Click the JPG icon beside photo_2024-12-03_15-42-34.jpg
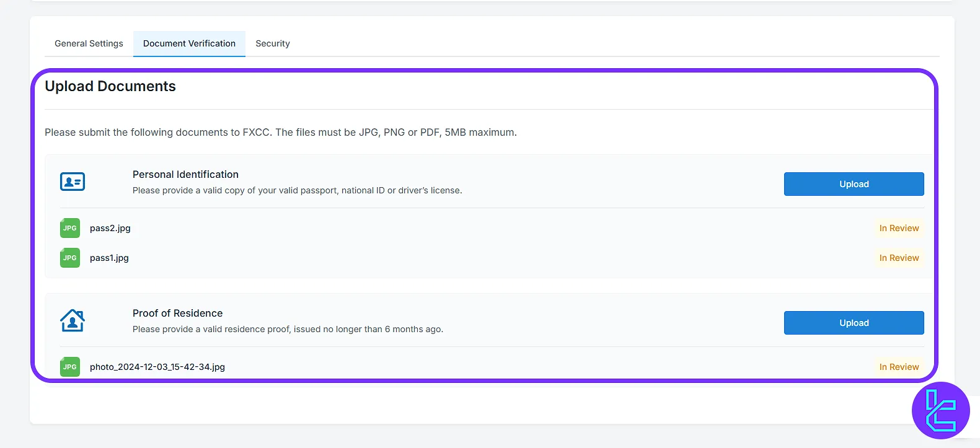980x448 pixels. (70, 367)
